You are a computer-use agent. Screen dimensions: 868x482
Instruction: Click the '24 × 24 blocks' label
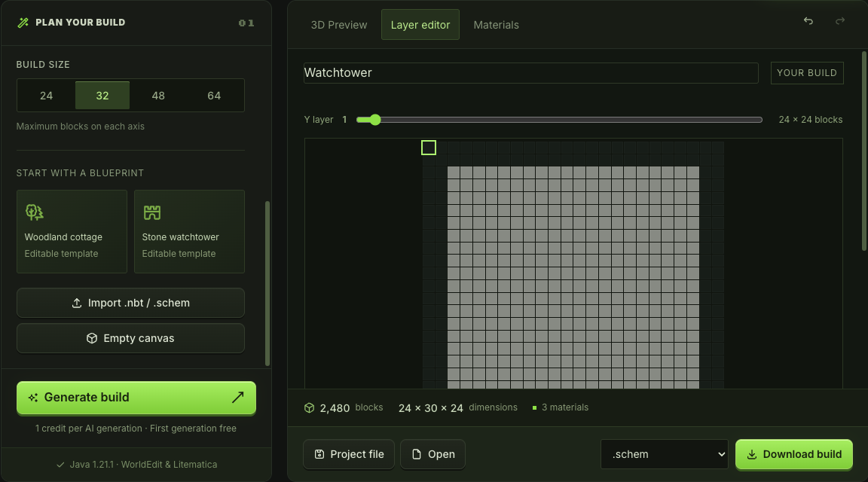(x=811, y=120)
